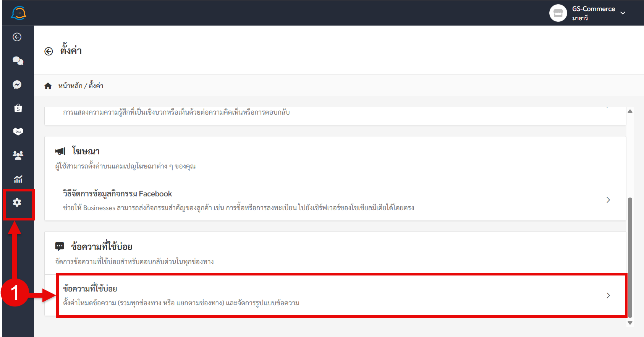The image size is (644, 337).
Task: Click the scrollbar down arrow
Action: pyautogui.click(x=630, y=323)
